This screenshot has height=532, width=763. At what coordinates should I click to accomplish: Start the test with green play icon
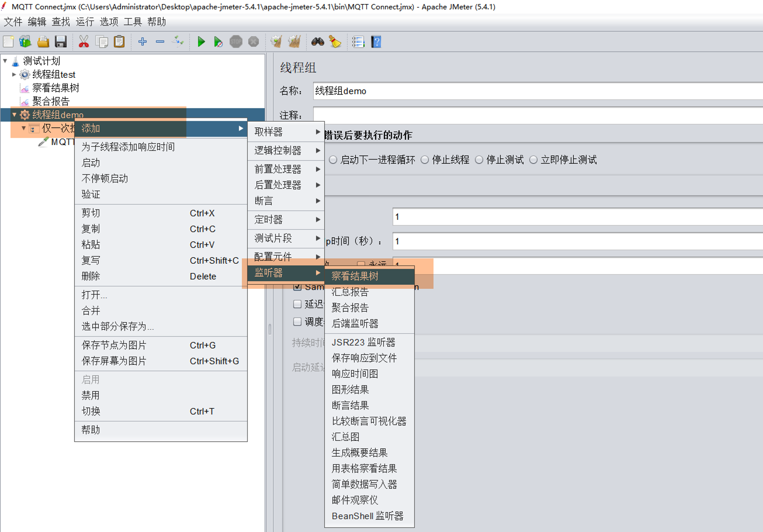(201, 42)
